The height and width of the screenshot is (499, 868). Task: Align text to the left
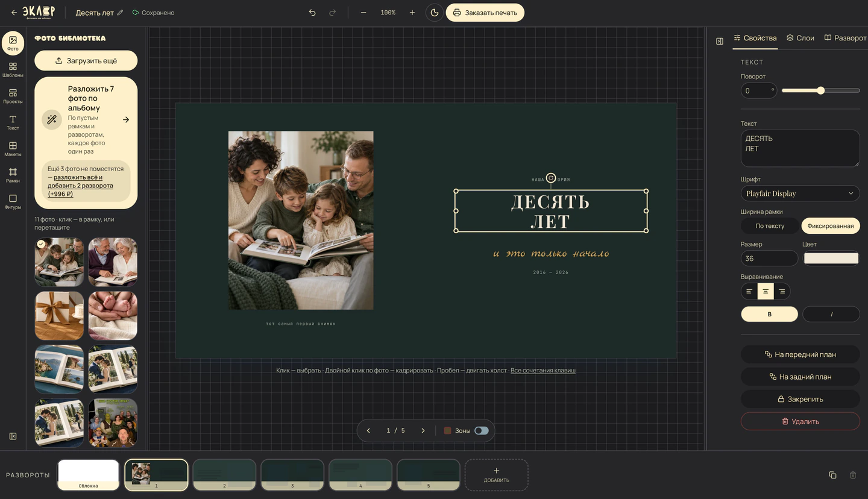[749, 292]
